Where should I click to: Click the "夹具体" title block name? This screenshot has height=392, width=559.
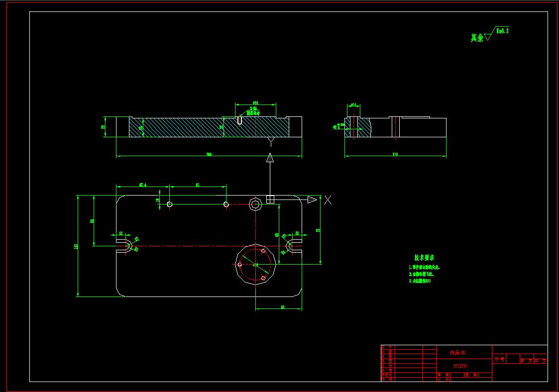(x=457, y=353)
